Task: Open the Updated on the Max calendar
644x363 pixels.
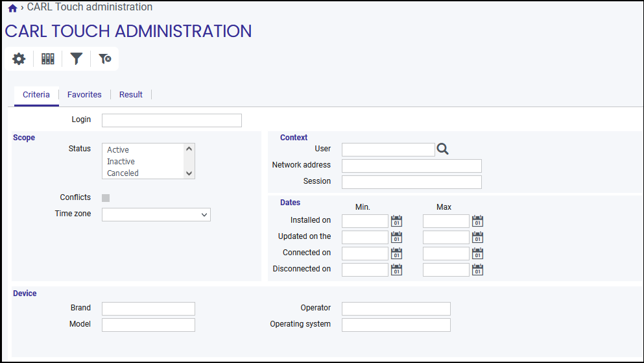Action: tap(477, 237)
